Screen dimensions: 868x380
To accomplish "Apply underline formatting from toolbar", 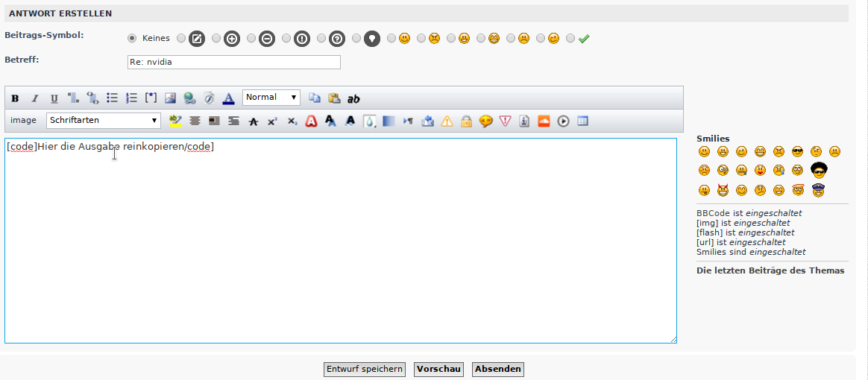I will pyautogui.click(x=54, y=98).
